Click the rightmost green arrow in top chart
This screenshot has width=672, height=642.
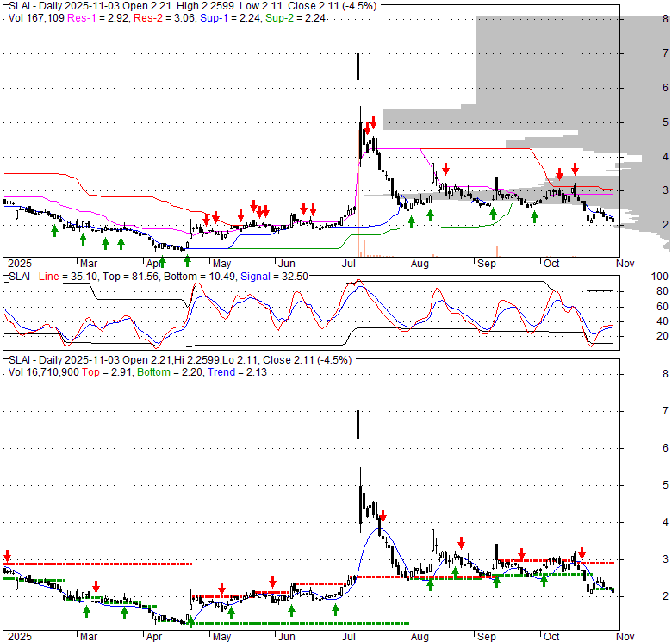[x=534, y=215]
